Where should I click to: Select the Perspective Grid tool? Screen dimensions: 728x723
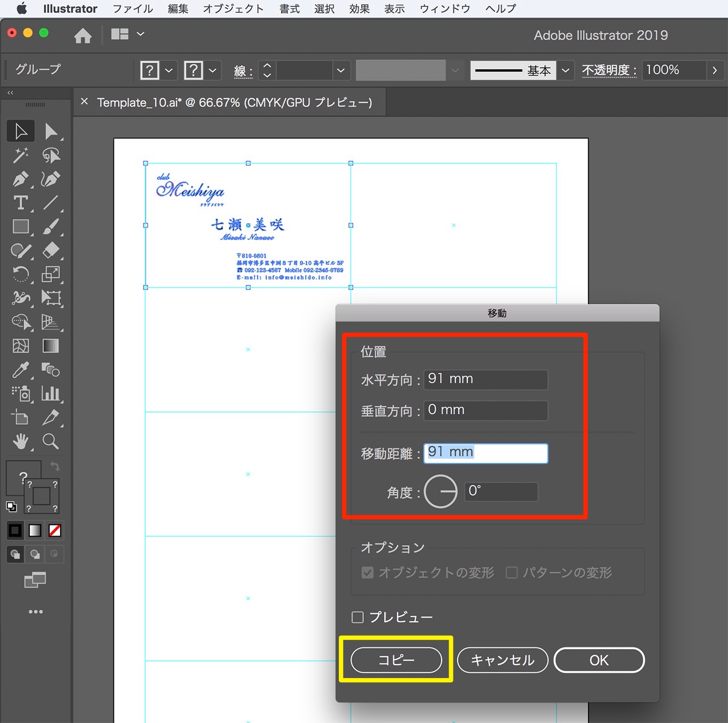51,322
